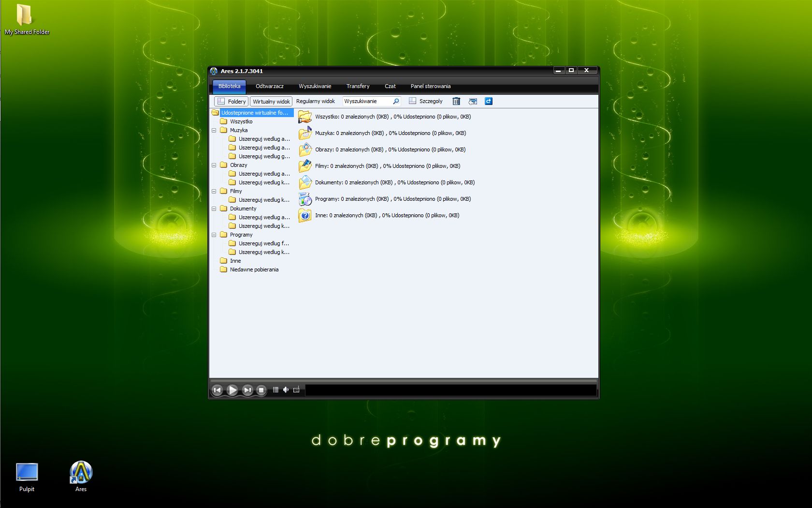The image size is (812, 508).
Task: Click the blue refresh library icon
Action: pos(489,102)
